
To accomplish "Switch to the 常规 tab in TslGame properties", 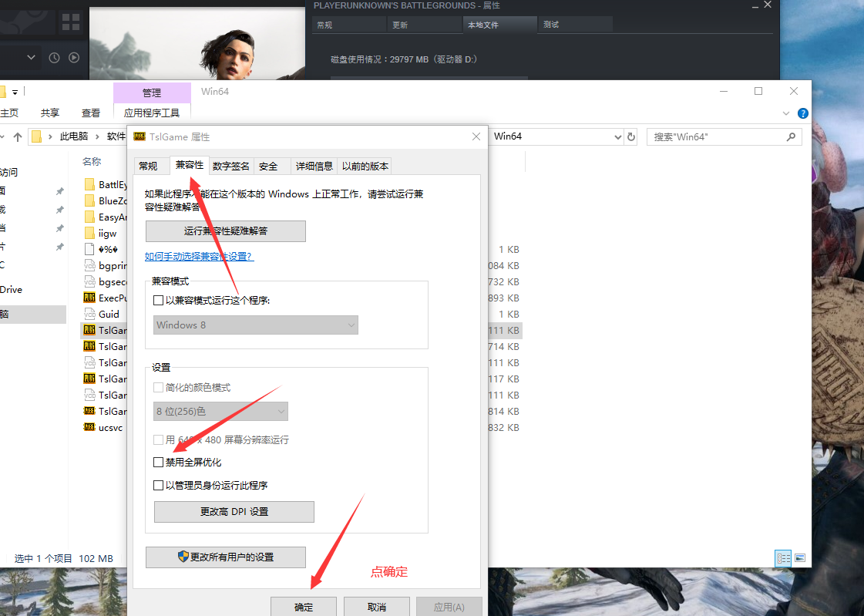I will click(148, 166).
